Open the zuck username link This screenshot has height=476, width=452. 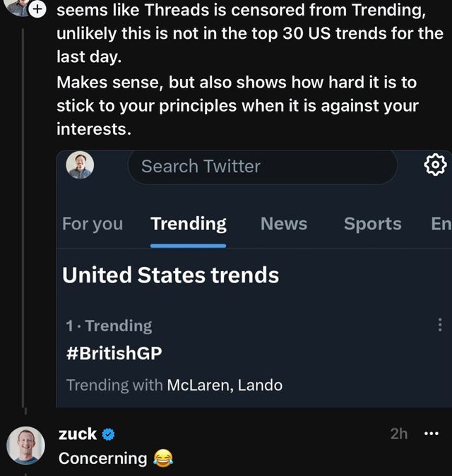(78, 434)
